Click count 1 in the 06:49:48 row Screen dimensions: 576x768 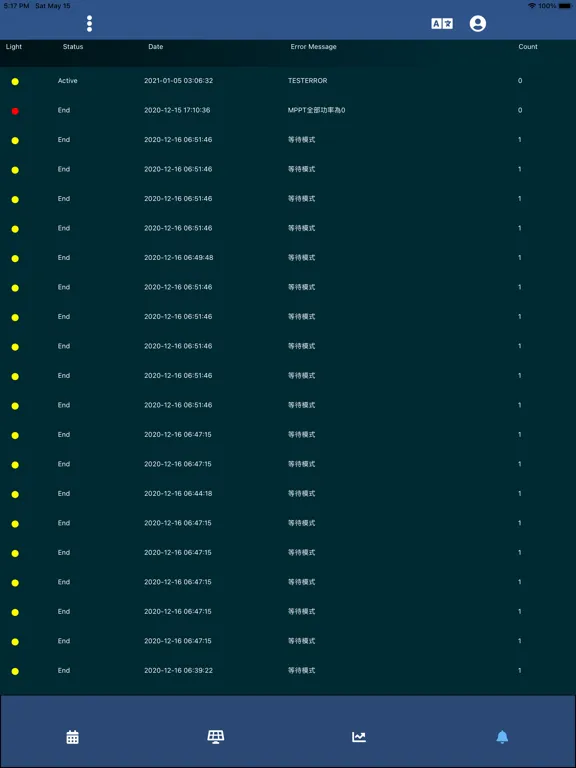coord(520,258)
